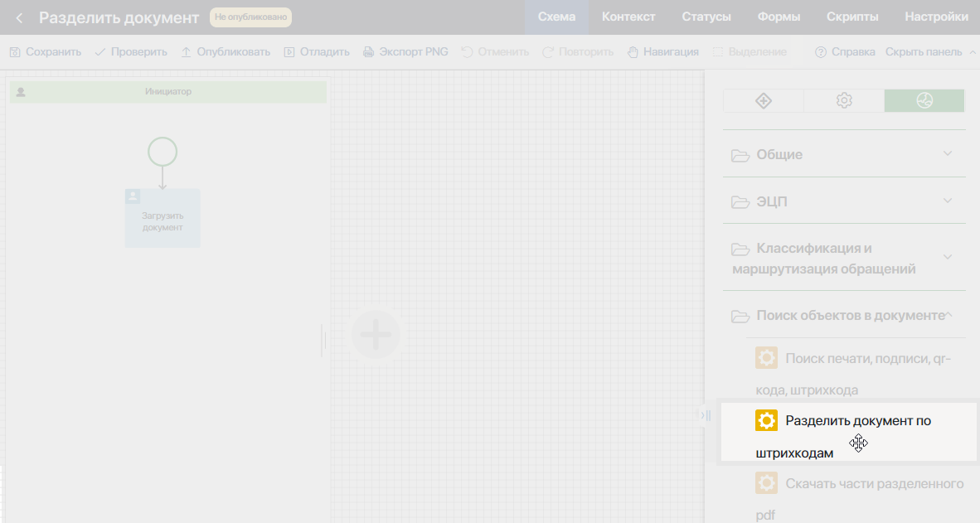Image resolution: width=980 pixels, height=523 pixels.
Task: Open the Статусы tab
Action: pyautogui.click(x=706, y=17)
